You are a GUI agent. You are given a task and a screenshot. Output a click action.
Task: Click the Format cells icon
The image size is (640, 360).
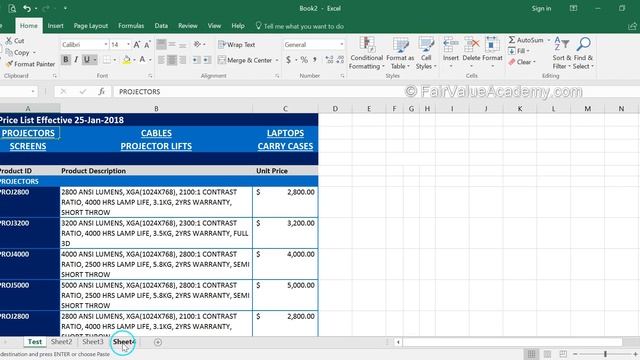click(x=492, y=44)
